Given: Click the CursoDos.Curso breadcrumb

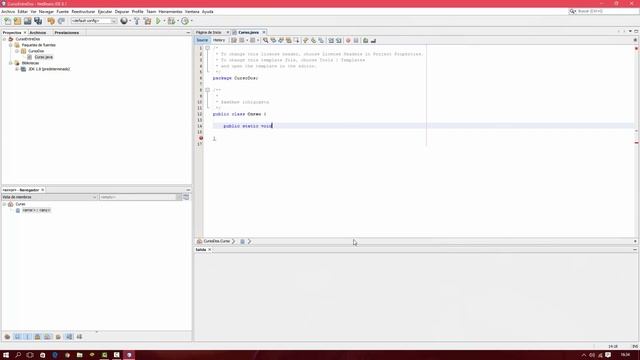Looking at the screenshot, I should coord(217,241).
